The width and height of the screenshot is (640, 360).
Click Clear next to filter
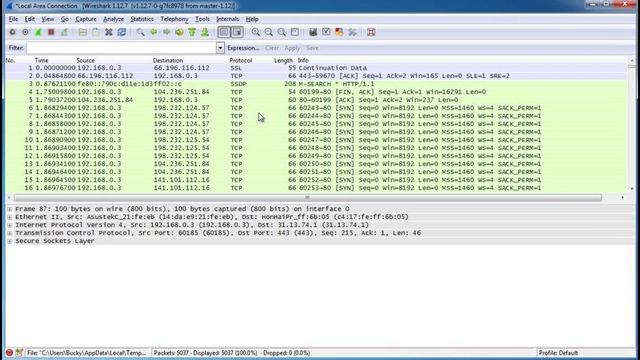pyautogui.click(x=271, y=48)
